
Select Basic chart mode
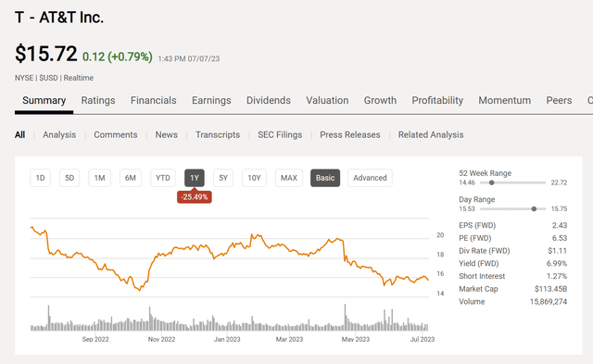pyautogui.click(x=325, y=178)
